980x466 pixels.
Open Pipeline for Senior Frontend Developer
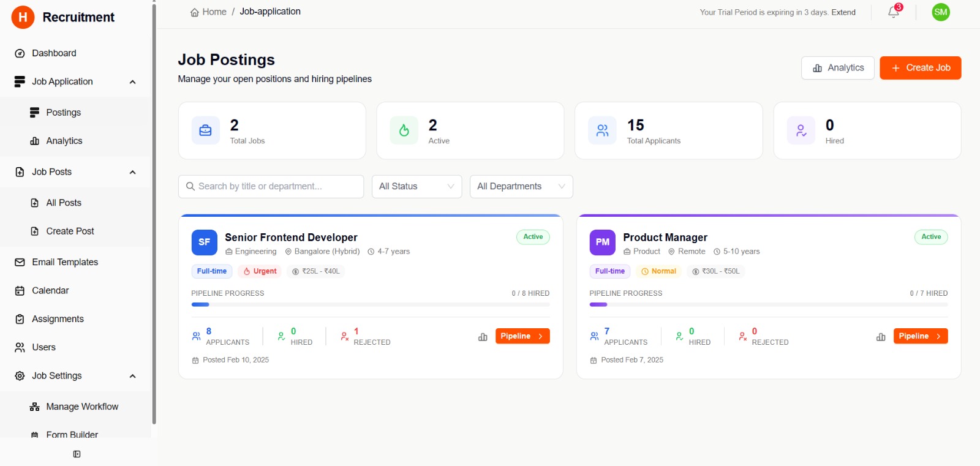tap(522, 336)
